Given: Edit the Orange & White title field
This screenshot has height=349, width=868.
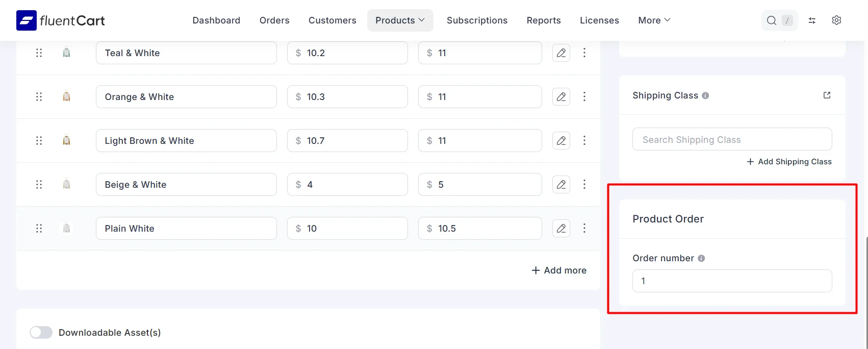Looking at the screenshot, I should click(x=186, y=97).
